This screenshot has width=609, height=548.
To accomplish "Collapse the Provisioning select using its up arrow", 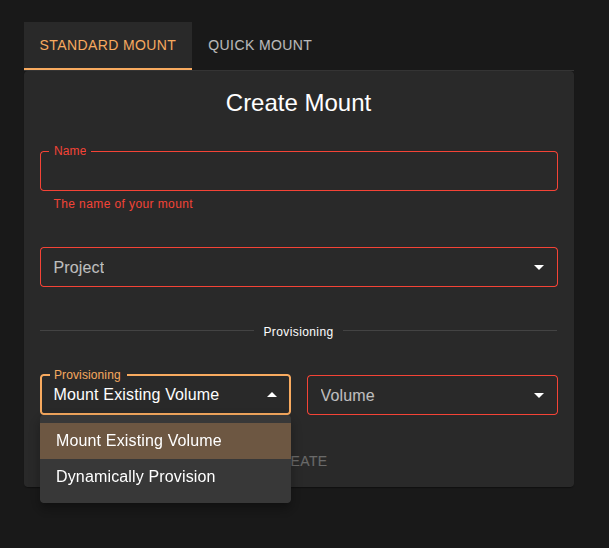I will 272,395.
